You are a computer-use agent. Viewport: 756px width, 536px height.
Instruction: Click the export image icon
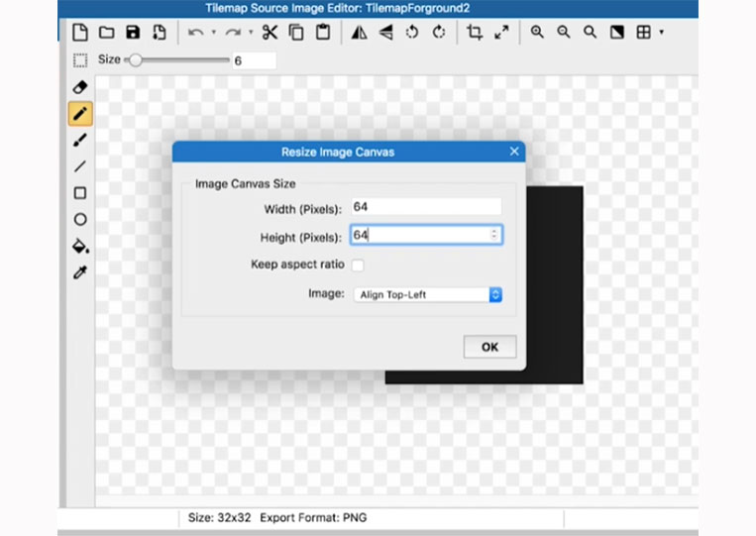[160, 33]
